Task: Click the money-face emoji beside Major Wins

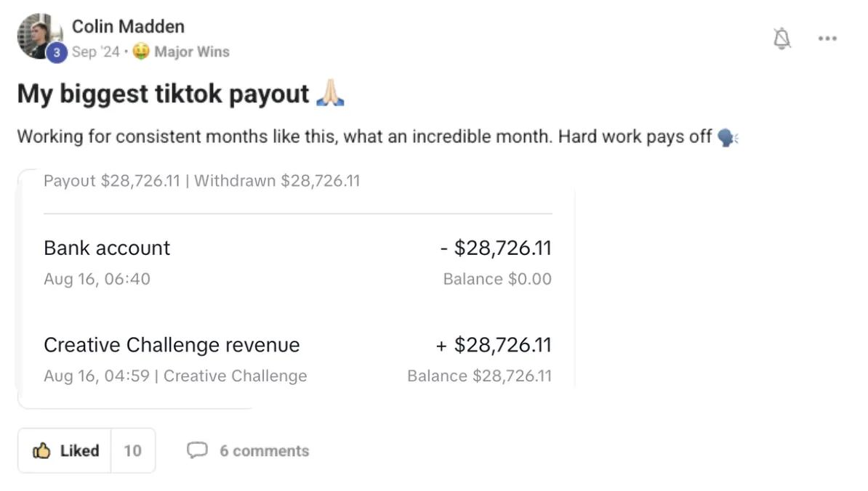Action: 141,52
